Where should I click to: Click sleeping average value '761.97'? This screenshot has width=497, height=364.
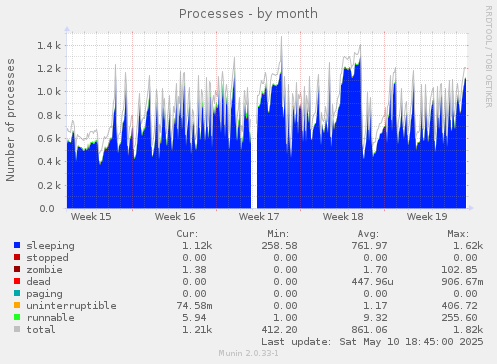[x=369, y=246]
